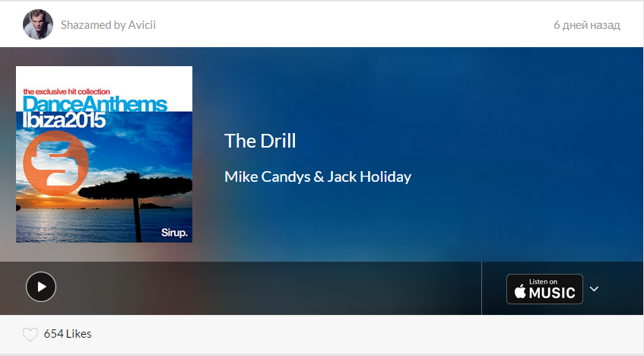Click the Shazamed by Avicii text
The image size is (644, 356).
[109, 25]
